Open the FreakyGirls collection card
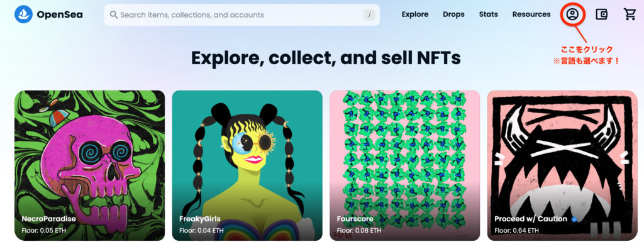Screen dimensions: 644x249 tap(247, 165)
